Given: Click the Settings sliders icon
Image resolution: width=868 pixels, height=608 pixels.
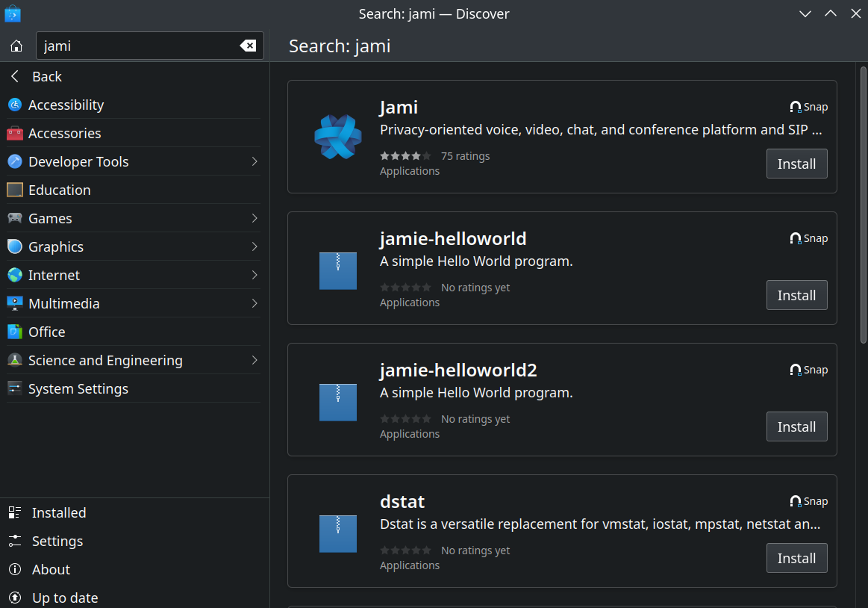Looking at the screenshot, I should [15, 541].
